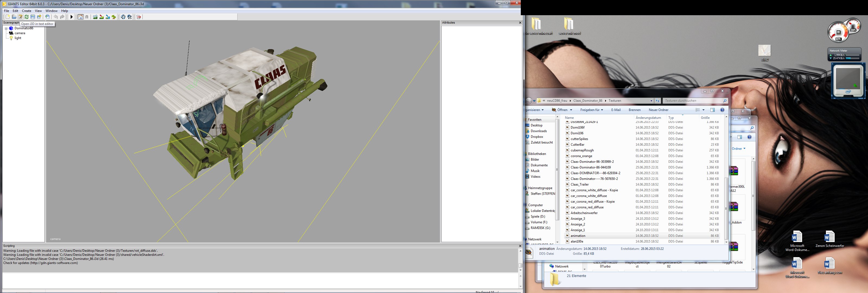Screen dimensions: 868x293
Task: Toggle the gray arch icon beside the house button
Action: pyautogui.click(x=87, y=17)
